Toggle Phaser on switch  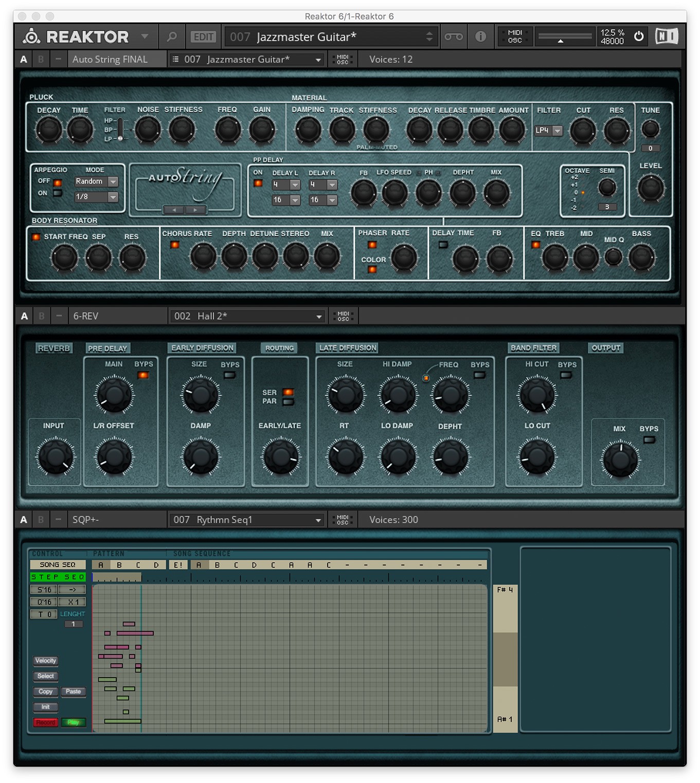point(372,245)
